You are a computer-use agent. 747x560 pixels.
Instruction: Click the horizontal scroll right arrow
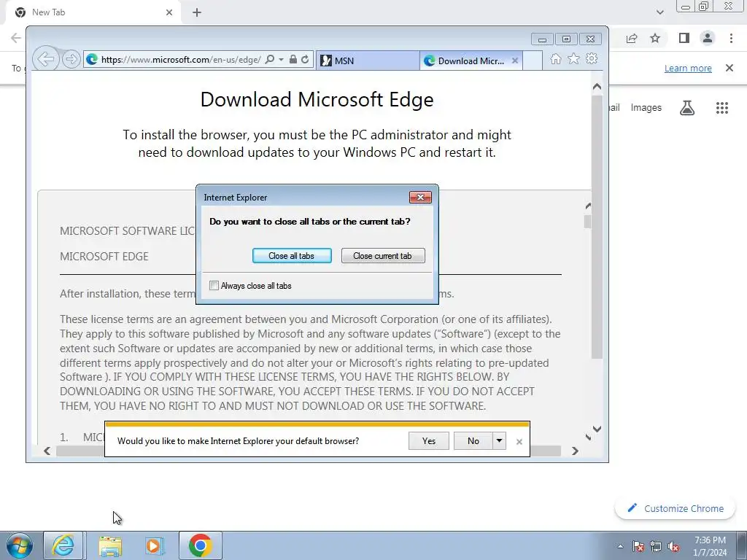pos(575,451)
